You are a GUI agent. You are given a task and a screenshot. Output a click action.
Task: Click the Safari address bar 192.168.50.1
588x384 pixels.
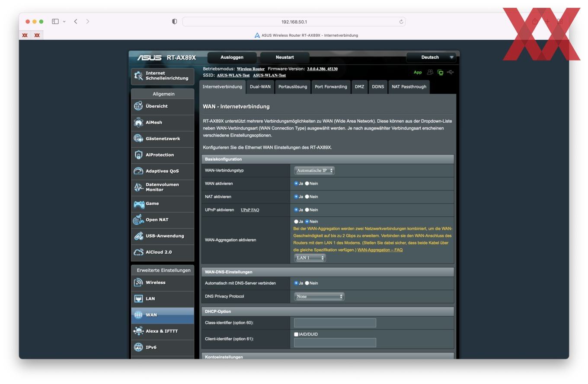coord(294,22)
